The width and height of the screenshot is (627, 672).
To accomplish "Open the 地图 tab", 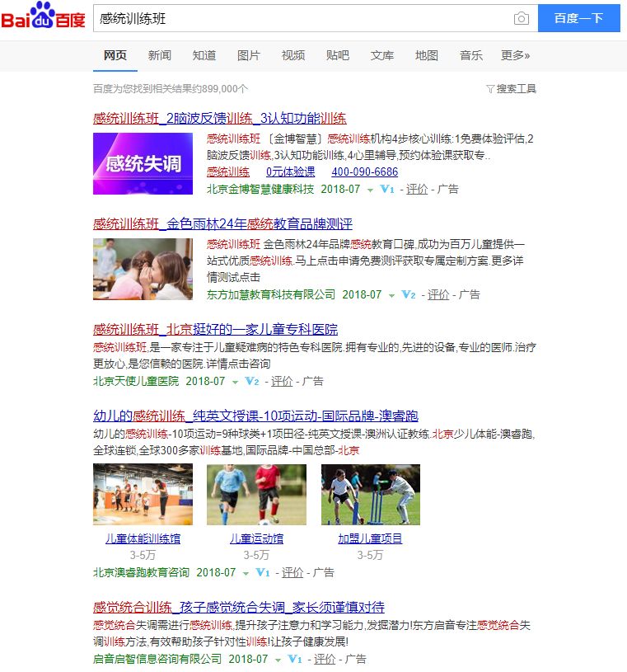I will pos(427,55).
